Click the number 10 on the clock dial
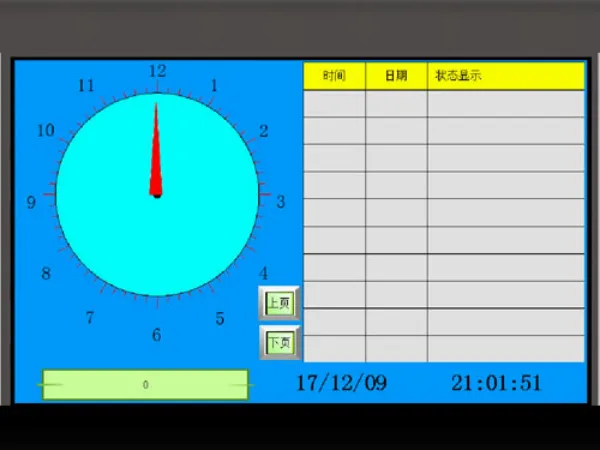Viewport: 600px width, 450px height. click(x=45, y=130)
